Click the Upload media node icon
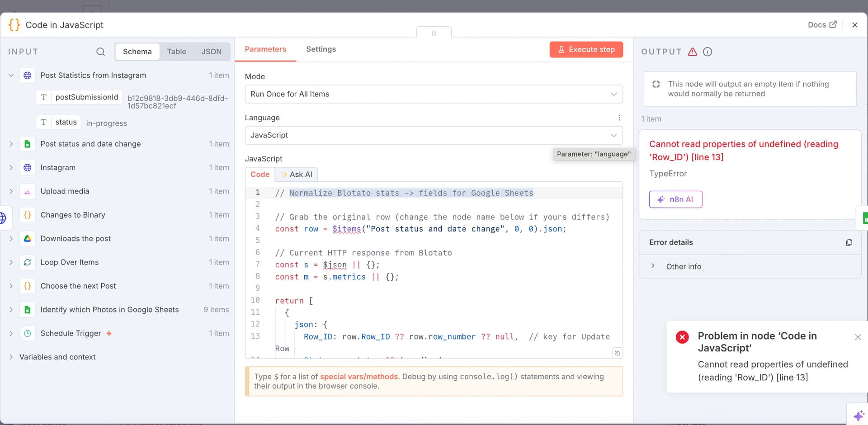 click(28, 191)
